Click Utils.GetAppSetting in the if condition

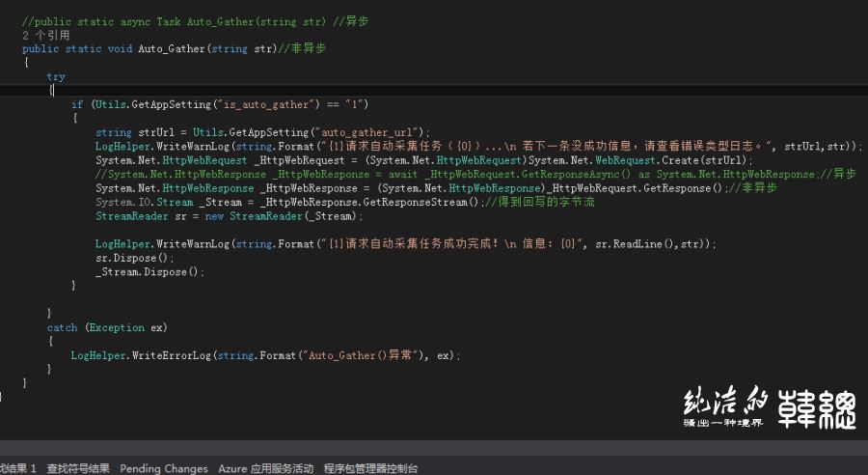coord(153,104)
